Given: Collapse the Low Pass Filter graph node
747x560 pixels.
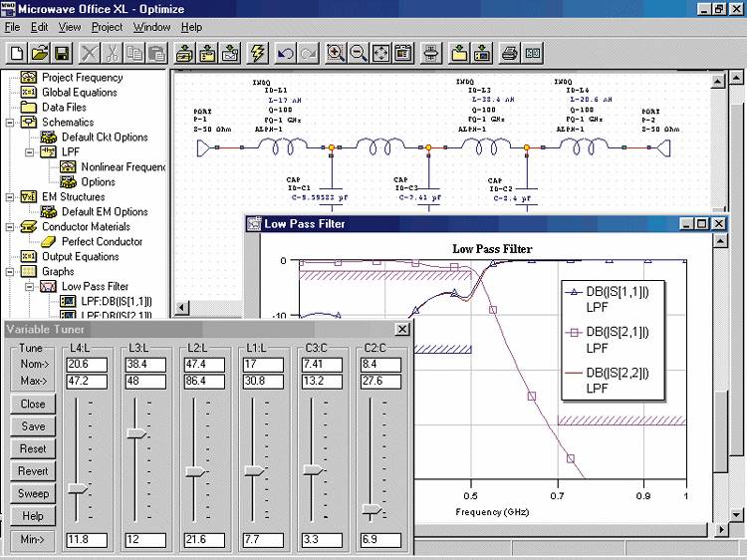Looking at the screenshot, I should point(30,286).
